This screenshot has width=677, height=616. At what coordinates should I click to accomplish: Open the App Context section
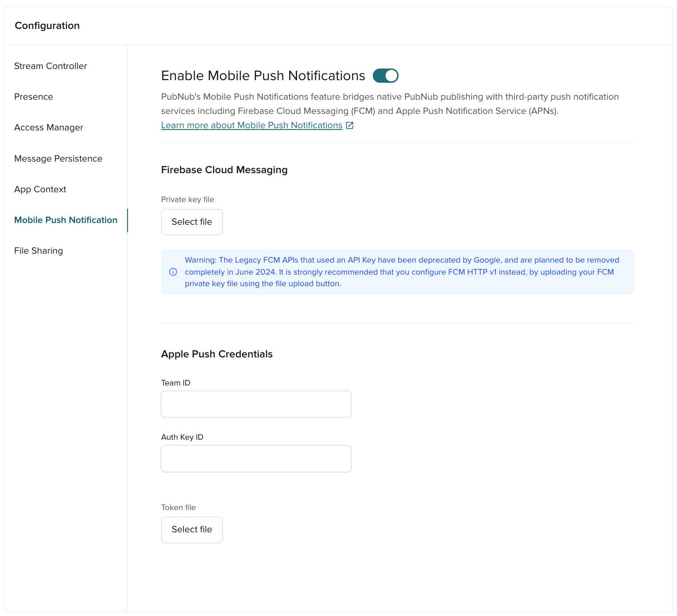click(40, 189)
